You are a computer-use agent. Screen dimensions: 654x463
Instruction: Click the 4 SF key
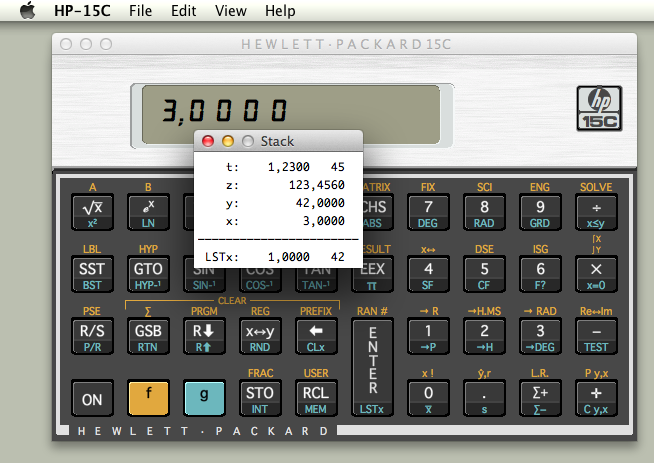click(428, 274)
